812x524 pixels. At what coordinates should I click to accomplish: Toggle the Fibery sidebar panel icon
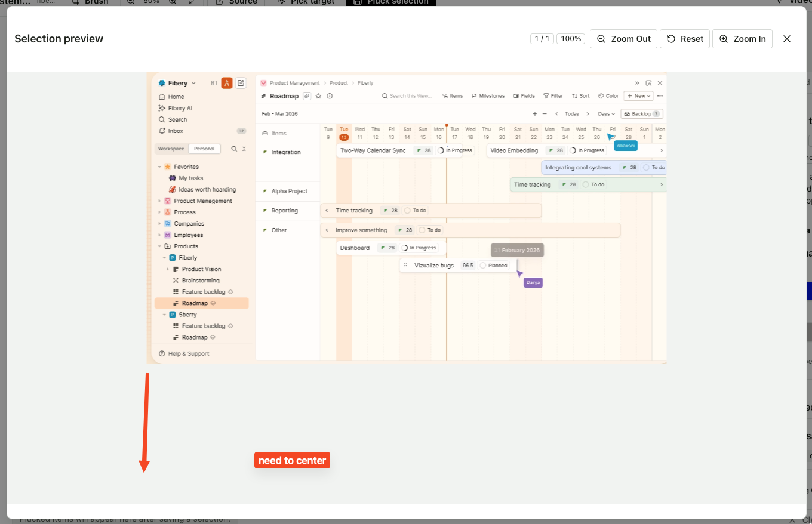tap(214, 83)
